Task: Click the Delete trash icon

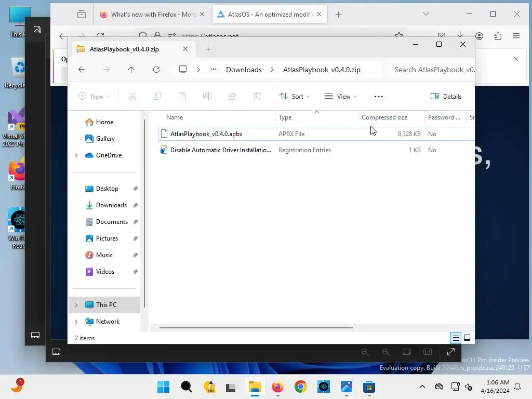Action: pyautogui.click(x=257, y=96)
